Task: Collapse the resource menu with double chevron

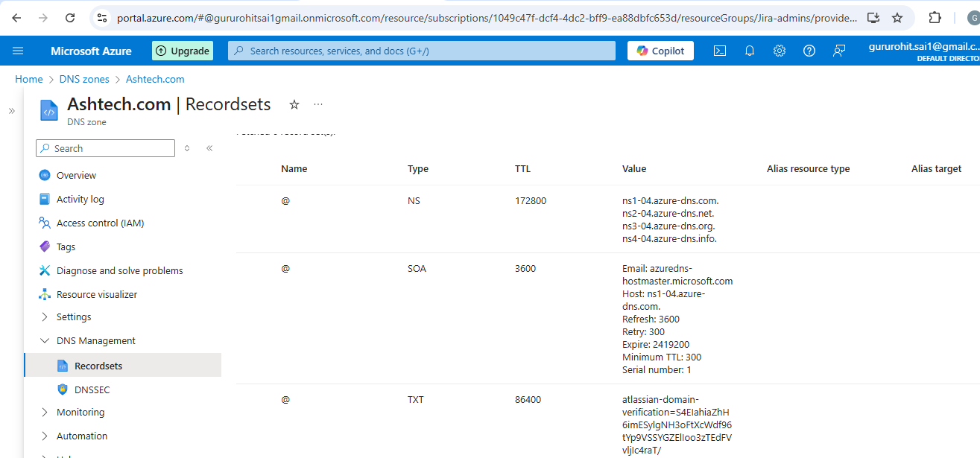Action: (x=209, y=148)
